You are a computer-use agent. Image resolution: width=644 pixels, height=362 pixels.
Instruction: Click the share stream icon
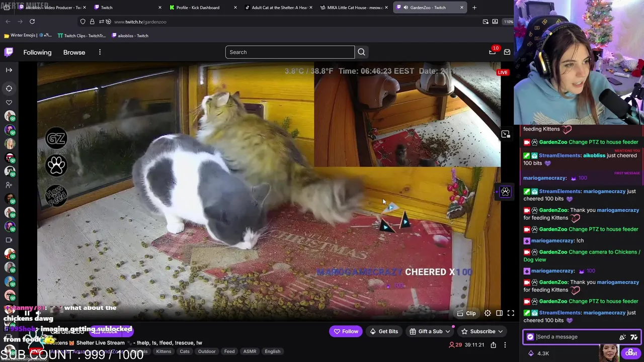pos(493,345)
